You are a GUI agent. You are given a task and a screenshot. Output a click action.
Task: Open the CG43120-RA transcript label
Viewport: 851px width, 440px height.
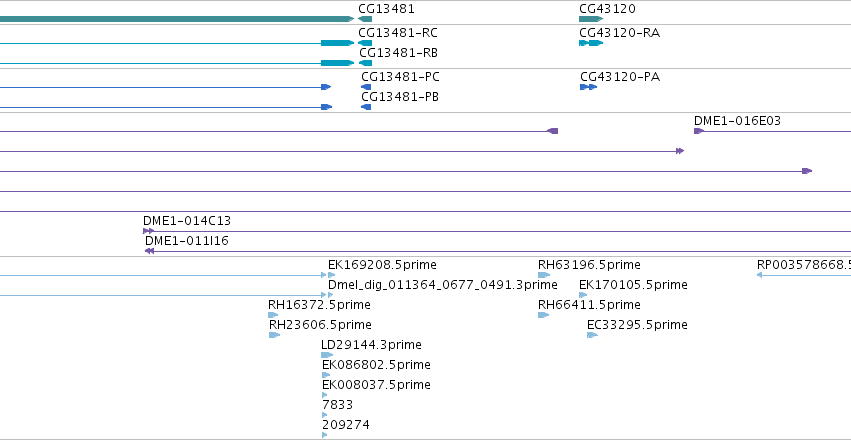620,33
